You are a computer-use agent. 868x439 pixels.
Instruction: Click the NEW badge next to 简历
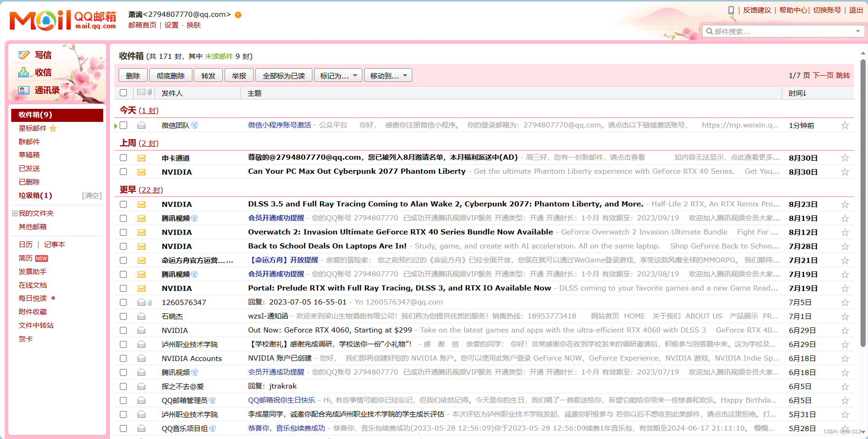click(42, 258)
